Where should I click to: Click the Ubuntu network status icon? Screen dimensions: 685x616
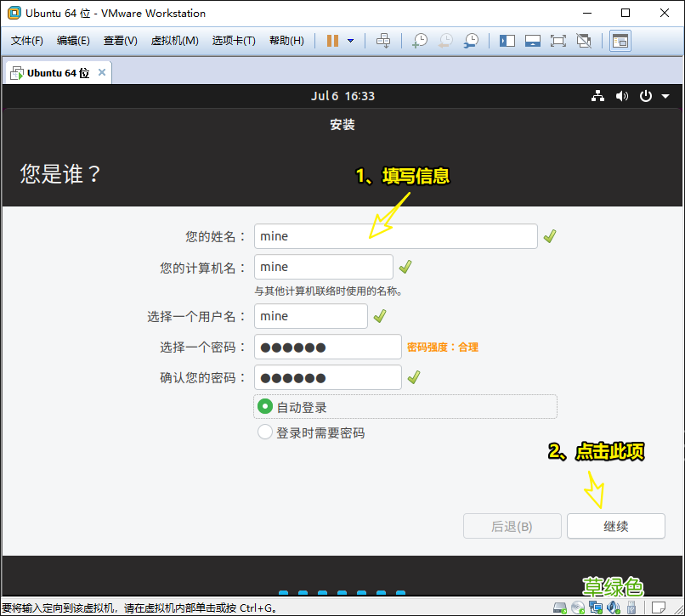click(x=597, y=96)
